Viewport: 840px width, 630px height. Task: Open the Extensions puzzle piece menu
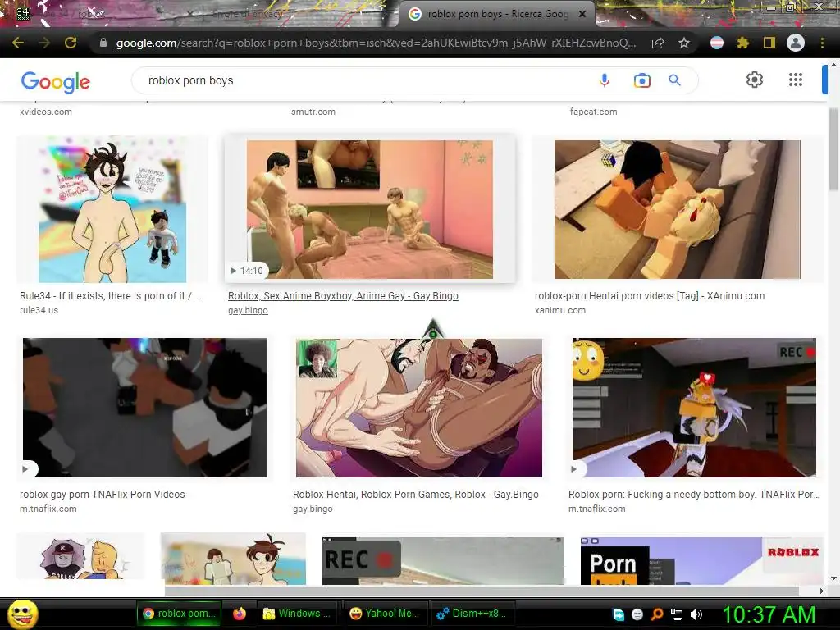[x=742, y=43]
